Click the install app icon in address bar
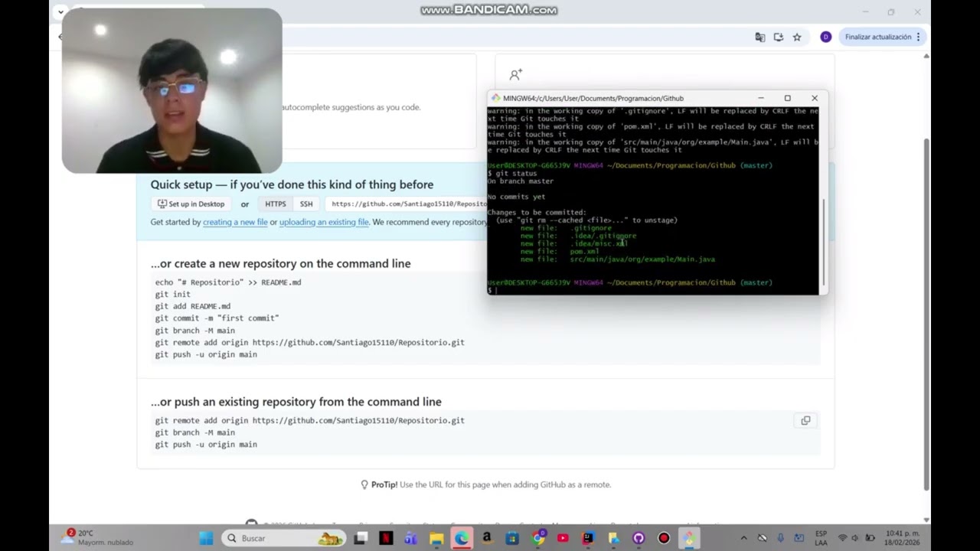Viewport: 980px width, 551px height. coord(779,37)
